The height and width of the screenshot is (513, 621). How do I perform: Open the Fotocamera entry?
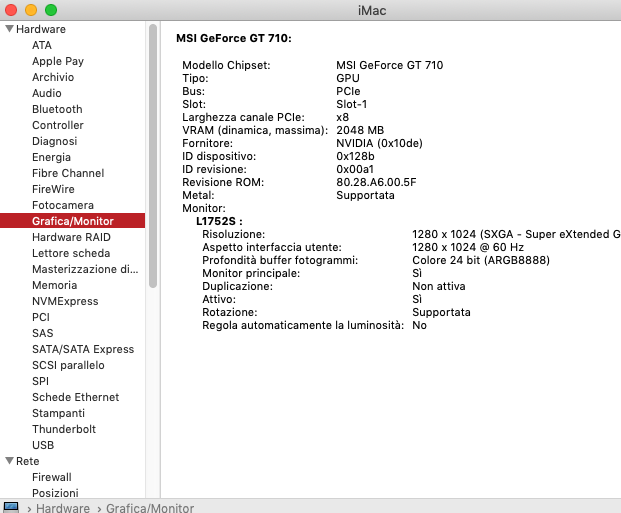pos(63,205)
